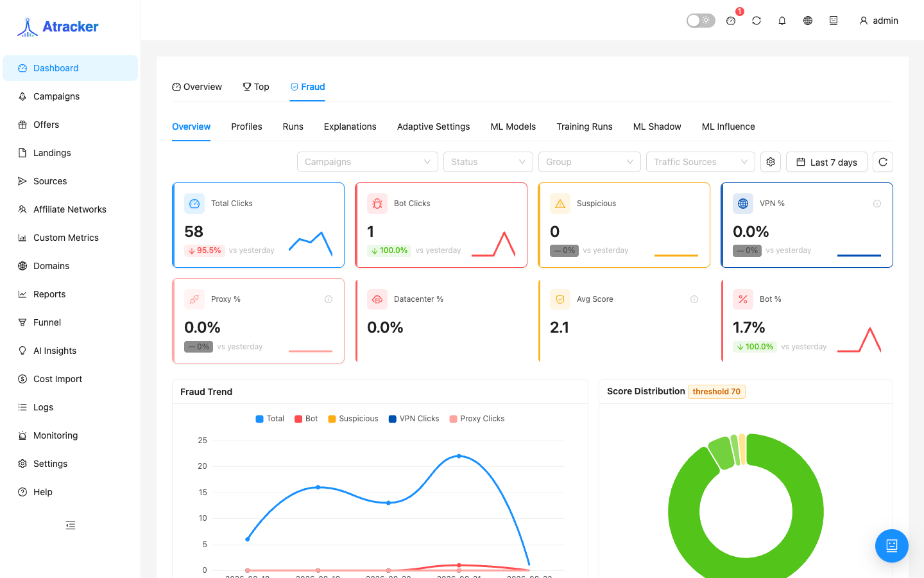The image size is (924, 578).
Task: Switch to the Top tab
Action: pyautogui.click(x=256, y=87)
